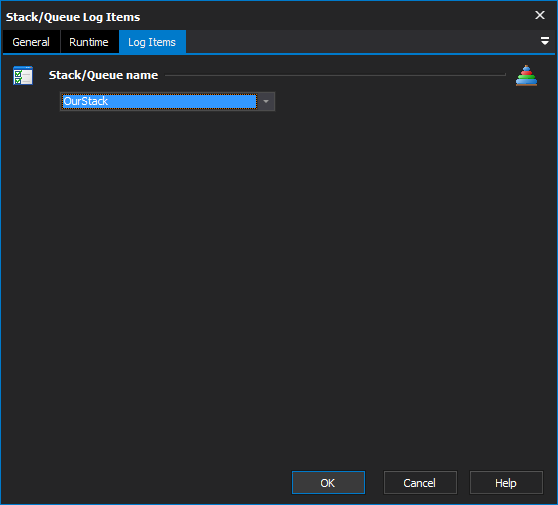The image size is (558, 505).
Task: Expand the Stack/Queue name dropdown arrow
Action: click(x=266, y=101)
